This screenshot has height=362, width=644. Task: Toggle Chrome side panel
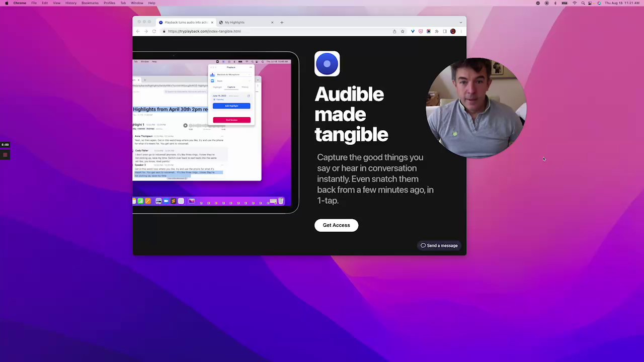click(x=445, y=31)
